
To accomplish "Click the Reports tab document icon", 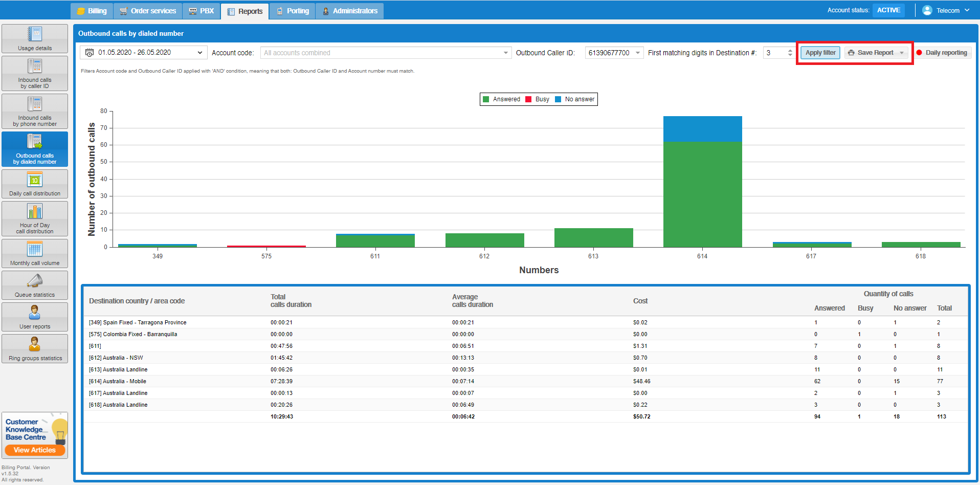I will coord(231,11).
